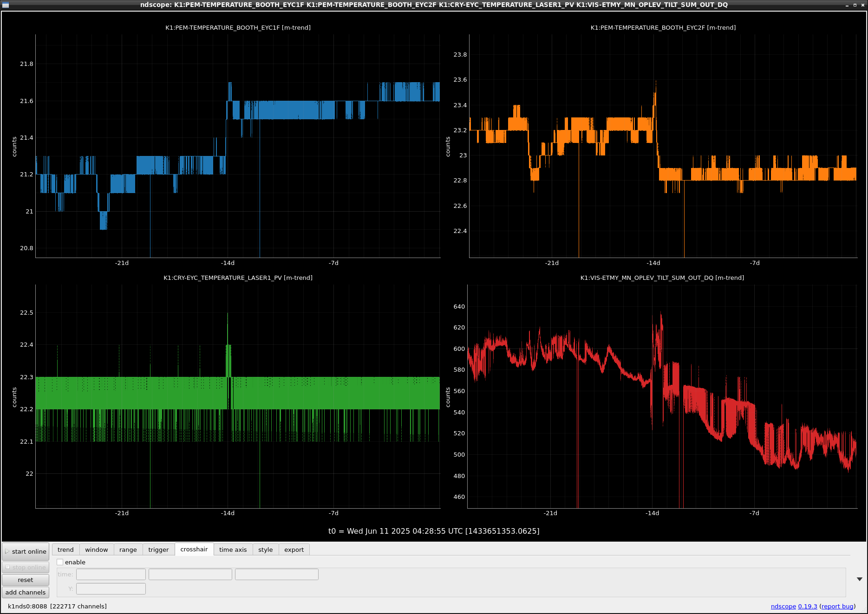The image size is (868, 614).
Task: Click the 23.8 y-axis label on the EYC2F plot
Action: coord(460,54)
